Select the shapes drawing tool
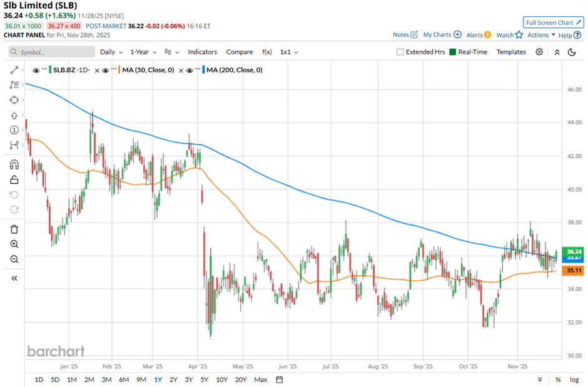Viewport: 588px width, 387px height. point(14,100)
